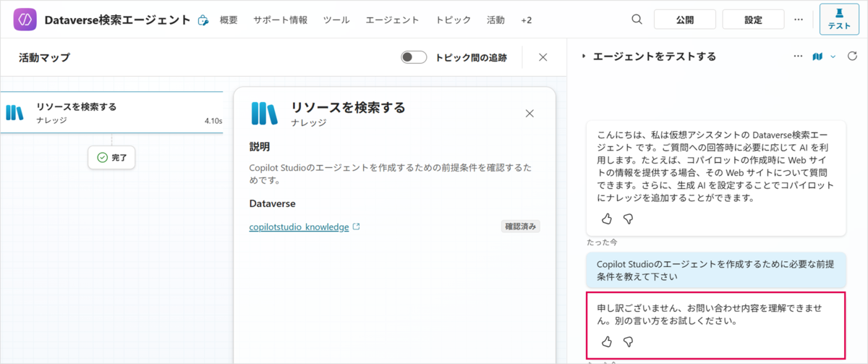Switch to the ツール tab
This screenshot has height=364, width=868.
337,20
